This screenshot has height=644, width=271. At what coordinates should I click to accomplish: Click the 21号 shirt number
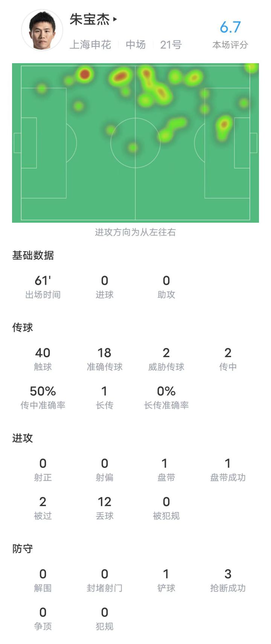pyautogui.click(x=171, y=45)
